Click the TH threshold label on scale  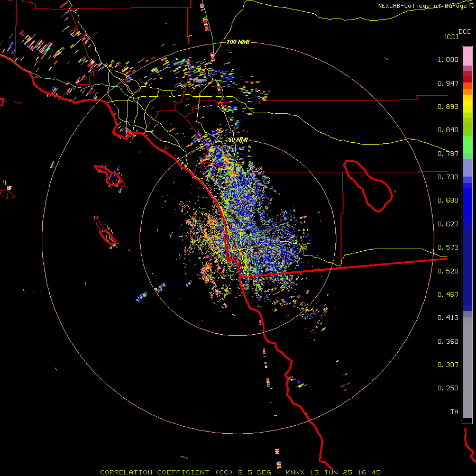coord(454,412)
